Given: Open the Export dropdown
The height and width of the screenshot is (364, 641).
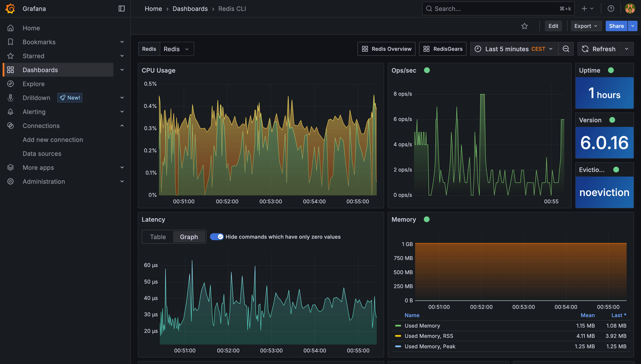Looking at the screenshot, I should [586, 26].
